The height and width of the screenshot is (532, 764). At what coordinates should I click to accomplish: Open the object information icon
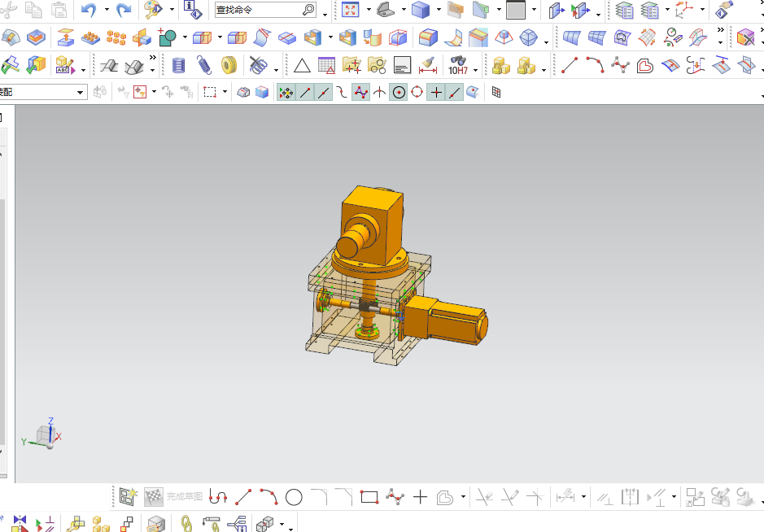[x=193, y=9]
